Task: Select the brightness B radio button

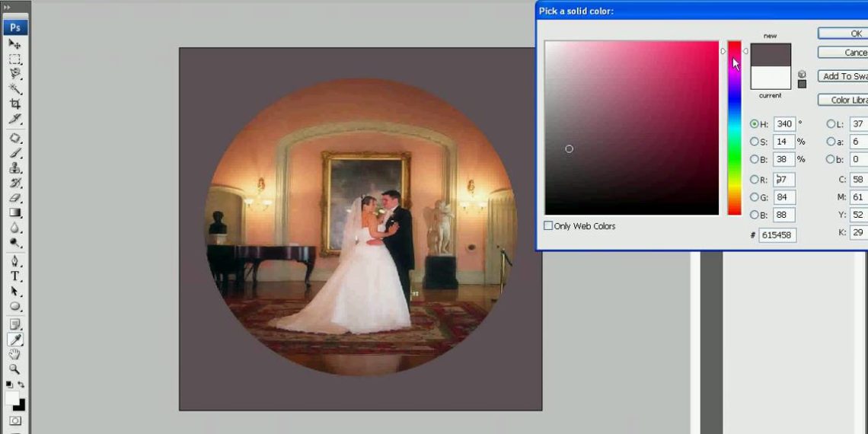Action: (754, 159)
